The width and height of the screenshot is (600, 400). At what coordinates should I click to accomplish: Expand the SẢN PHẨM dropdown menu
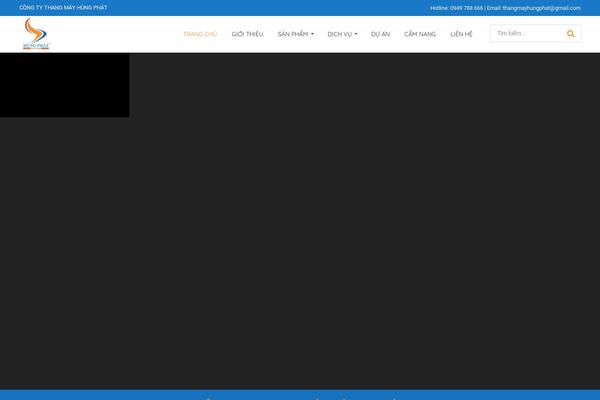pyautogui.click(x=295, y=34)
